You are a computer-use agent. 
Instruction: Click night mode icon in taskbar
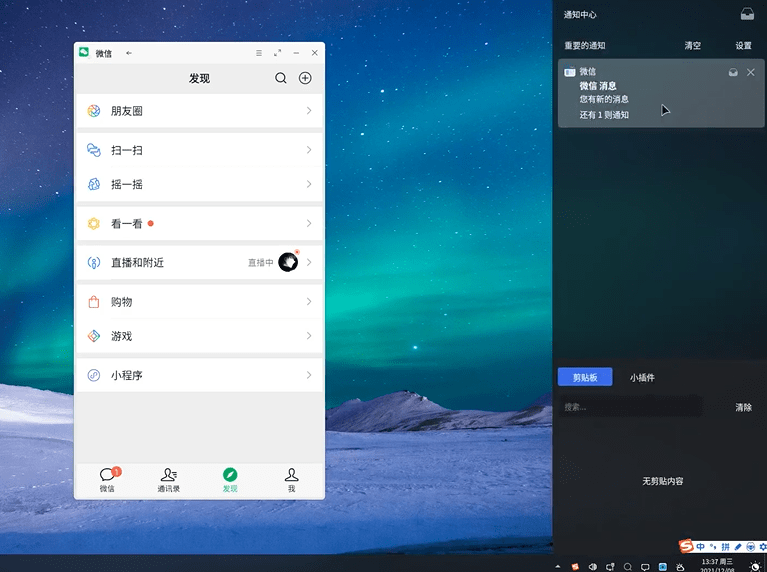[x=755, y=566]
